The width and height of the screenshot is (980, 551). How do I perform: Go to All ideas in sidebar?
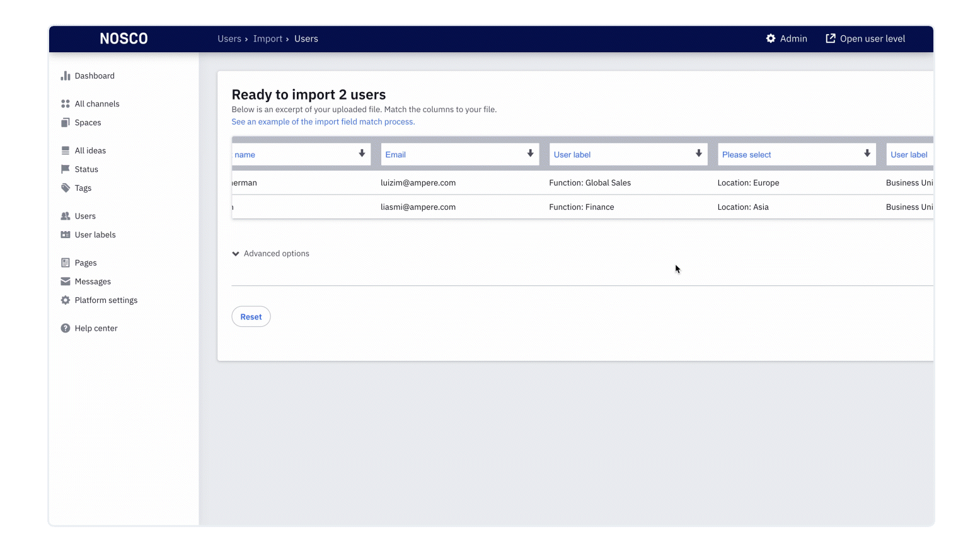90,151
